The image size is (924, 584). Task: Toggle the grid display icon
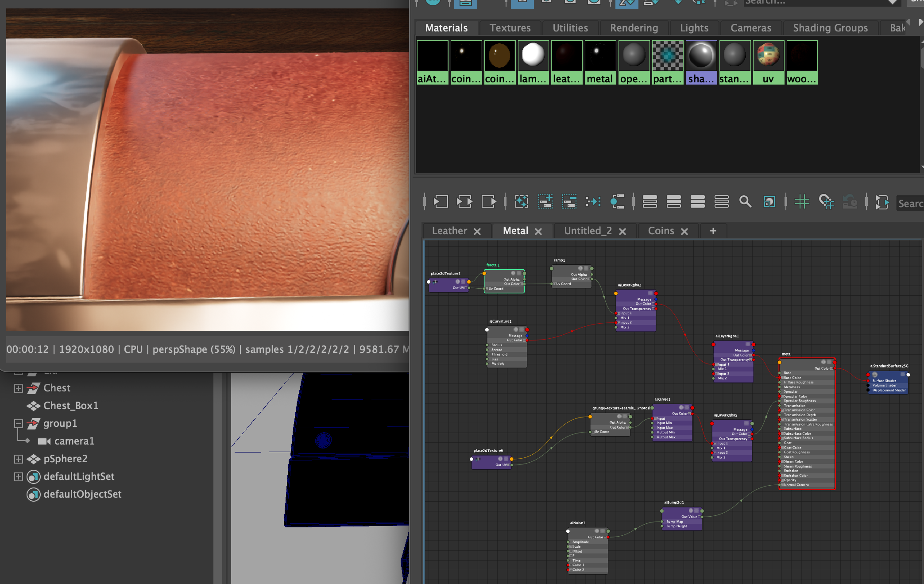[802, 202]
